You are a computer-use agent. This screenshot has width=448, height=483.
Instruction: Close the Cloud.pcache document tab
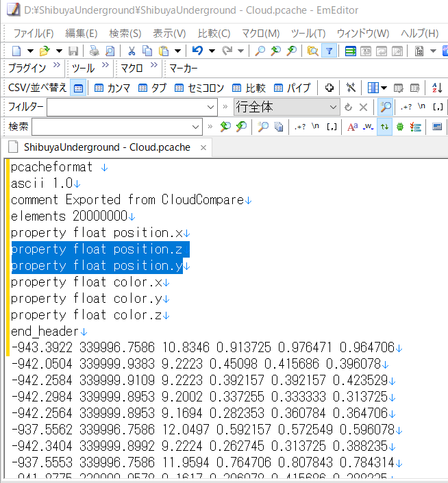pyautogui.click(x=203, y=148)
